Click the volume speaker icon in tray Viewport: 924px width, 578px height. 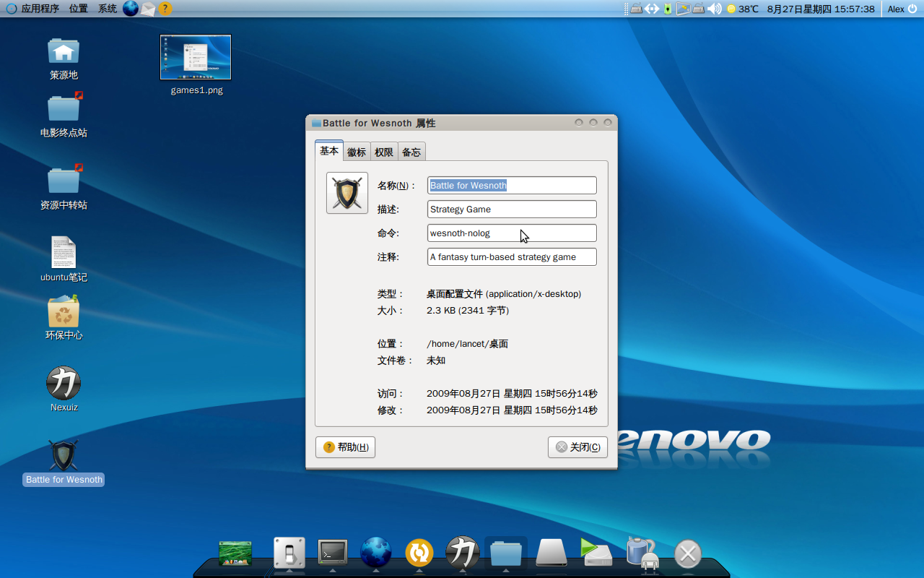pyautogui.click(x=715, y=9)
